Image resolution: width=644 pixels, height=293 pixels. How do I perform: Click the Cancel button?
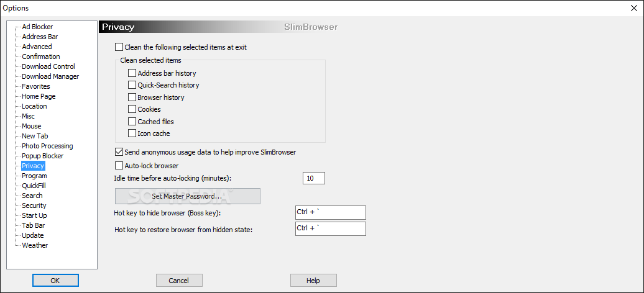pos(179,281)
